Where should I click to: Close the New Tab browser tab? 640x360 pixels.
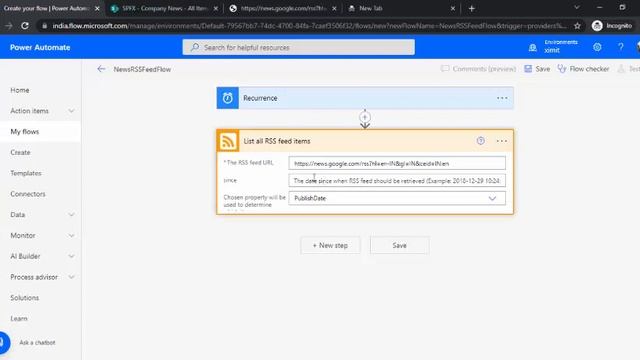(x=453, y=8)
